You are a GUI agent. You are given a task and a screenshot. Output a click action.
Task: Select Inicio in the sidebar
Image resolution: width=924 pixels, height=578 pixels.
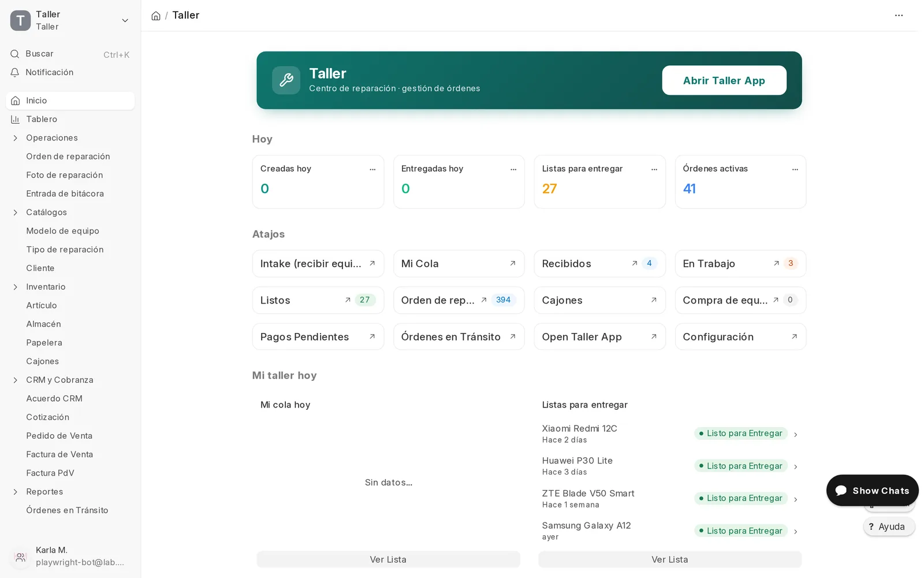(x=70, y=101)
